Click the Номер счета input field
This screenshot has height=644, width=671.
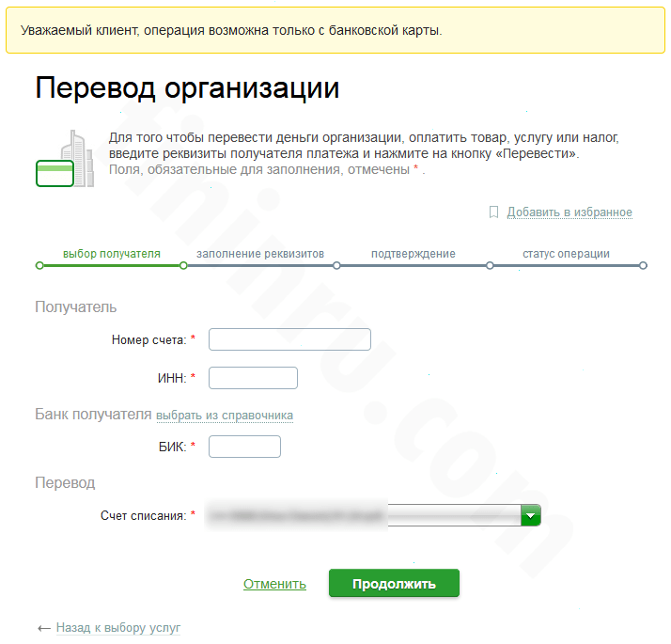(x=289, y=339)
